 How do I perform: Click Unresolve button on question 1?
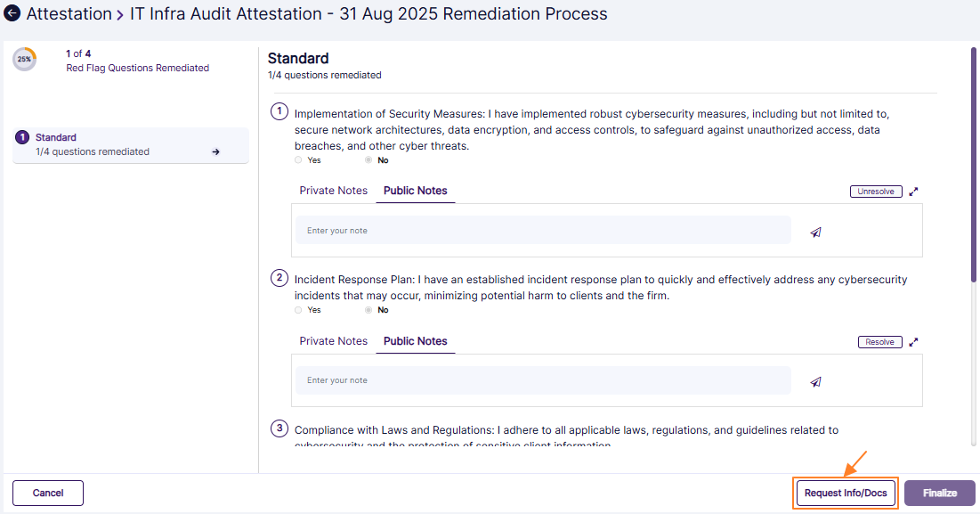[x=876, y=192]
